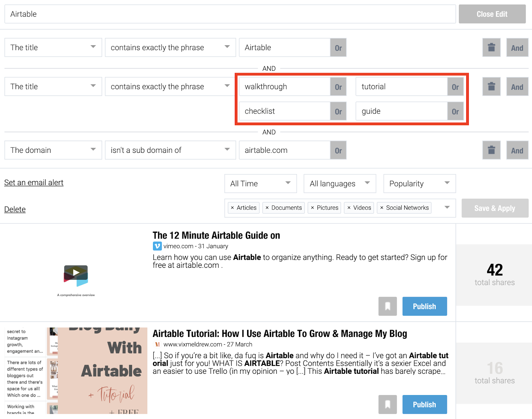Click trash icon on the walkthrough filter row

491,87
